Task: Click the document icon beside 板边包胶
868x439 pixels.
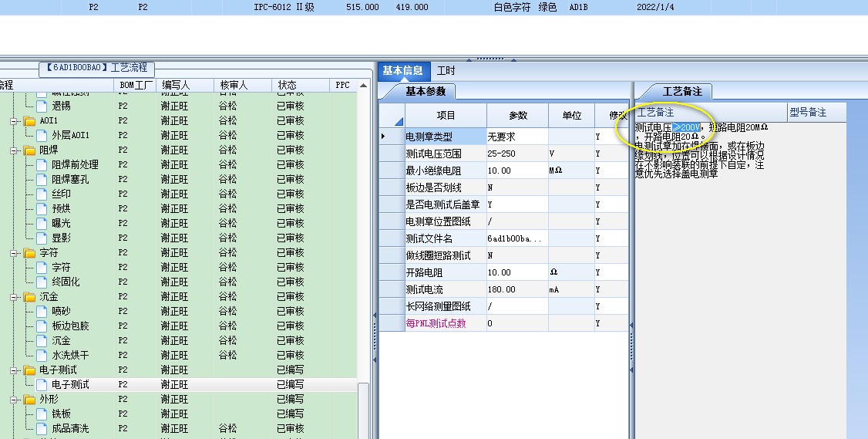Action: click(x=42, y=326)
